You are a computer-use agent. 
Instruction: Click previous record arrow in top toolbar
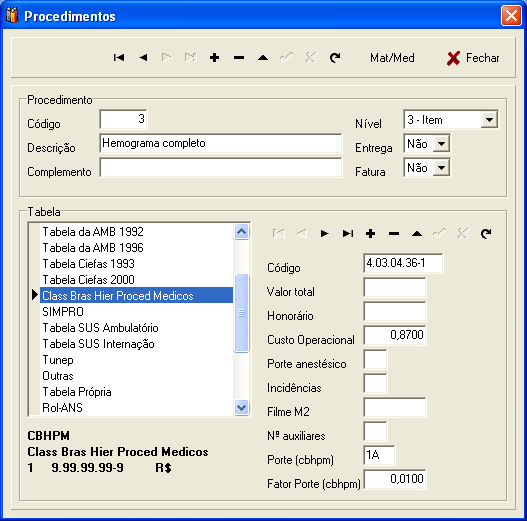(x=143, y=58)
